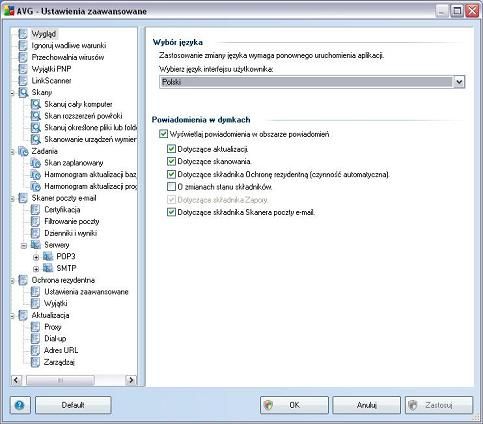Toggle Dotyczące składnika Skanera poczty e-mail checkbox
Image resolution: width=483 pixels, height=424 pixels.
(171, 212)
